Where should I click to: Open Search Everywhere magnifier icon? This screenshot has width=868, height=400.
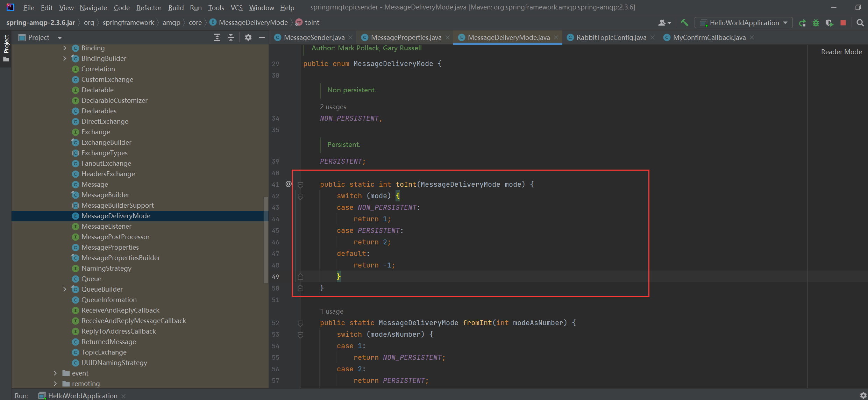coord(860,23)
